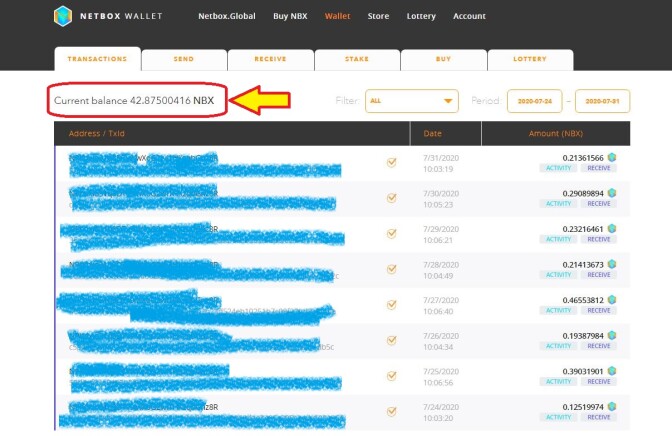Switch to the Stake tab
Screen dimensions: 672x436
coord(357,60)
